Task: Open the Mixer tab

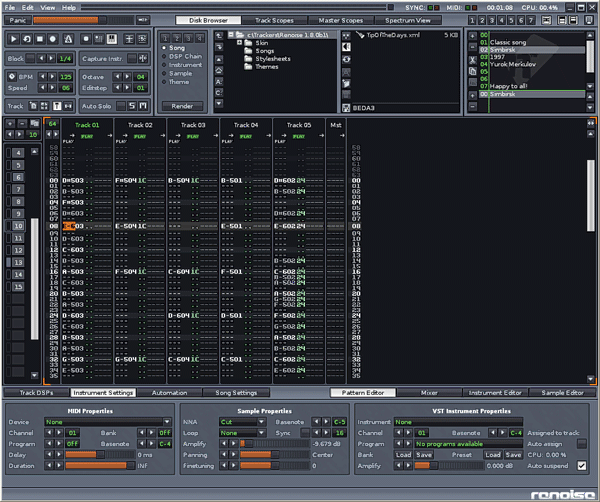Action: click(429, 393)
